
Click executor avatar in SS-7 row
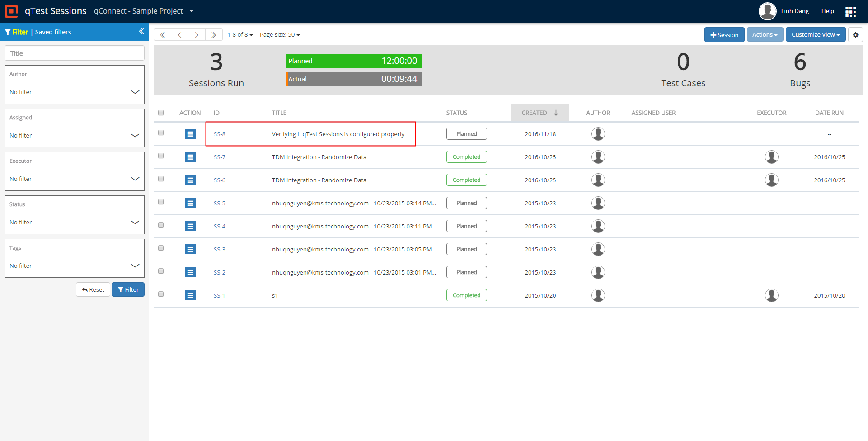point(772,157)
